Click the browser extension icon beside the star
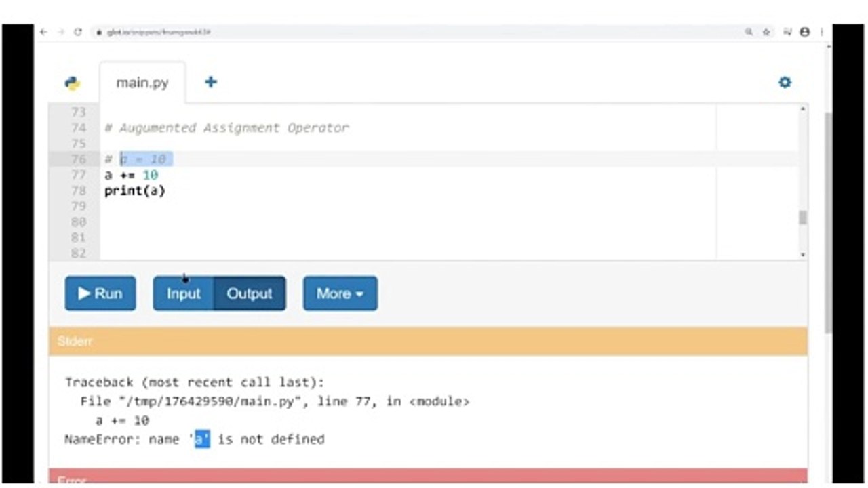 (787, 32)
